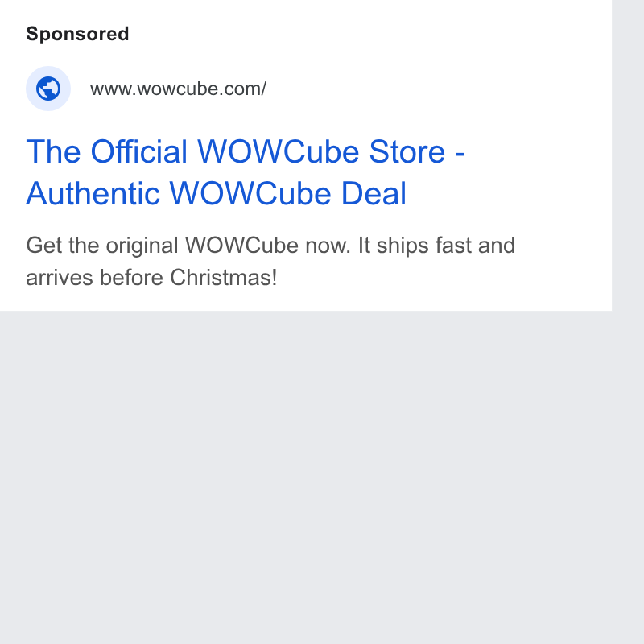
Task: Open the www.wowcube.com/ URL
Action: coord(178,89)
